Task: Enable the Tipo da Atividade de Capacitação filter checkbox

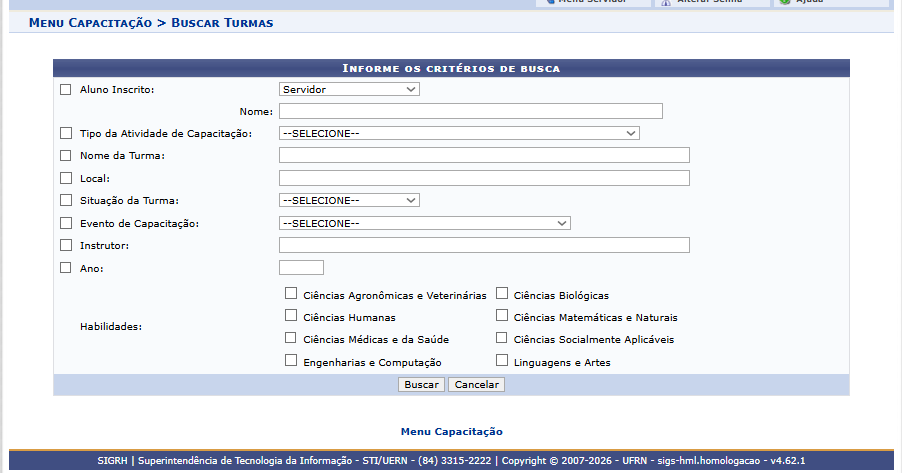Action: point(66,133)
